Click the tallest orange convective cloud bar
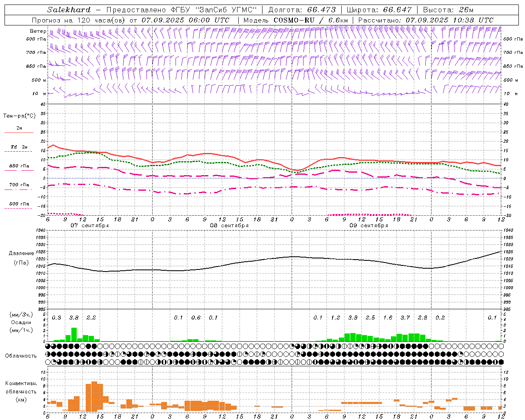The width and height of the screenshot is (525, 420). click(x=94, y=396)
